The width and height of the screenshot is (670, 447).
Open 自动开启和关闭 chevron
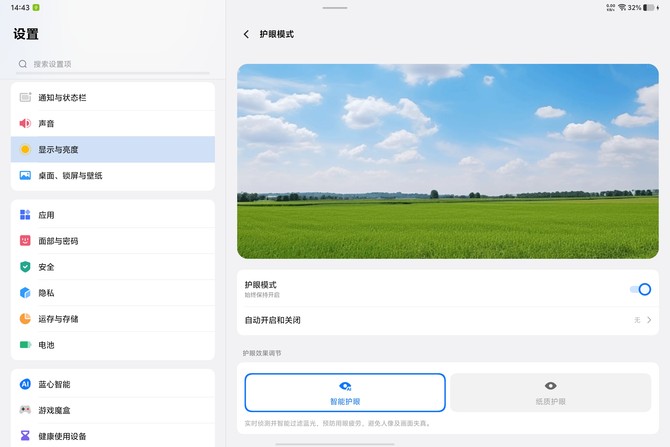click(x=649, y=320)
